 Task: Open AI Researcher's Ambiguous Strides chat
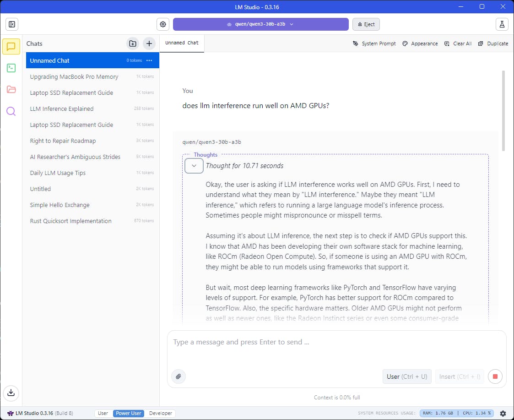pyautogui.click(x=92, y=157)
